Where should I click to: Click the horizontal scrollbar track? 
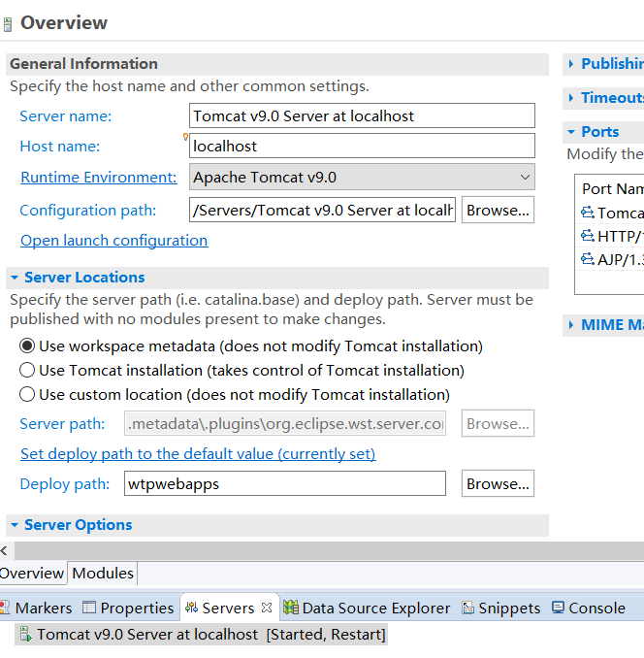click(329, 550)
